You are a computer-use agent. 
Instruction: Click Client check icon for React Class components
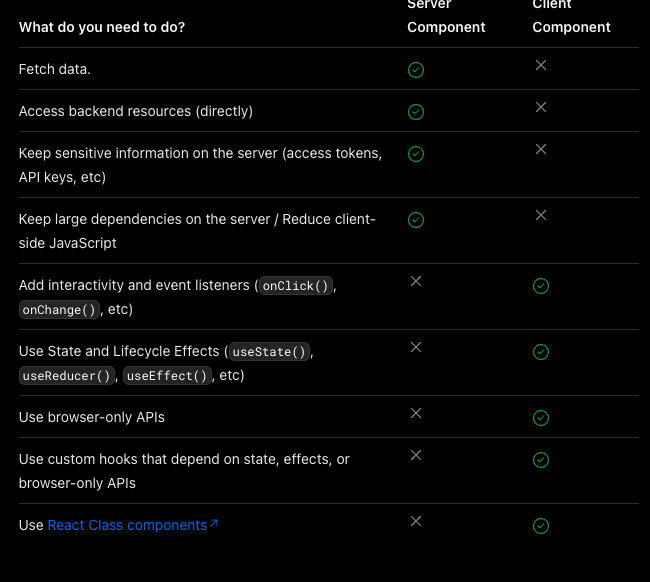click(541, 526)
